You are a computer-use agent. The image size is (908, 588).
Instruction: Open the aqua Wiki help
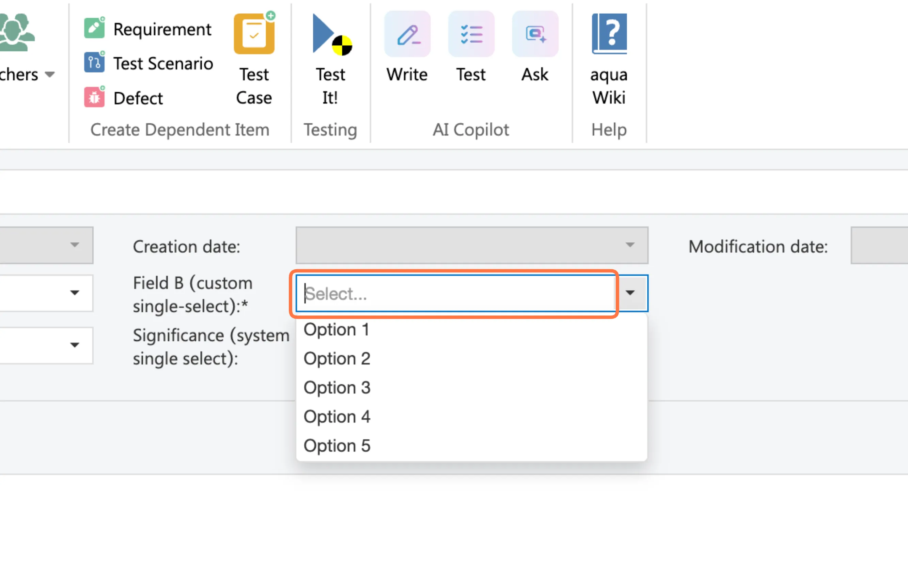point(609,34)
